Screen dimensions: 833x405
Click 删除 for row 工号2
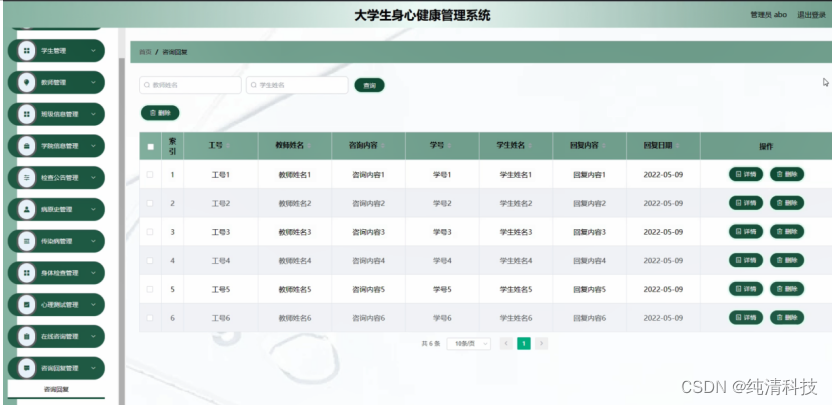[x=787, y=203]
